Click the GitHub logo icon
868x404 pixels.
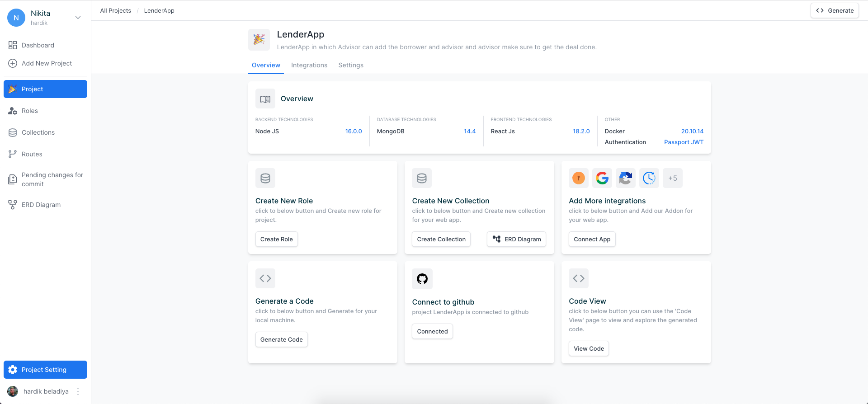click(422, 279)
